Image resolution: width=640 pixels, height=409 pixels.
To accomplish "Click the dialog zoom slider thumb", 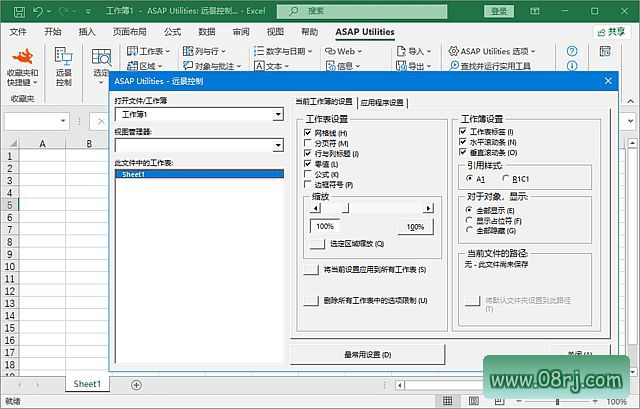I will pyautogui.click(x=345, y=208).
